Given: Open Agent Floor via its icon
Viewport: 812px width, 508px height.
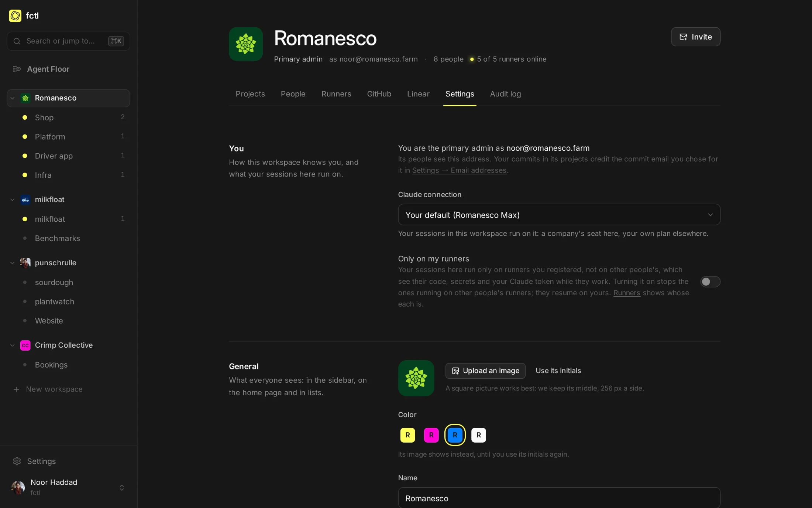Looking at the screenshot, I should click(x=17, y=69).
